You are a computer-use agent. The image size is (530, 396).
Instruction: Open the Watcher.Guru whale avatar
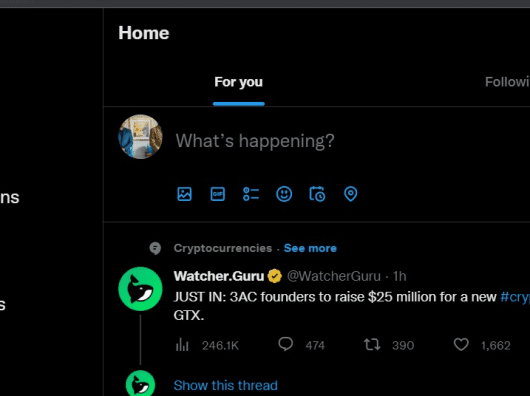140,289
